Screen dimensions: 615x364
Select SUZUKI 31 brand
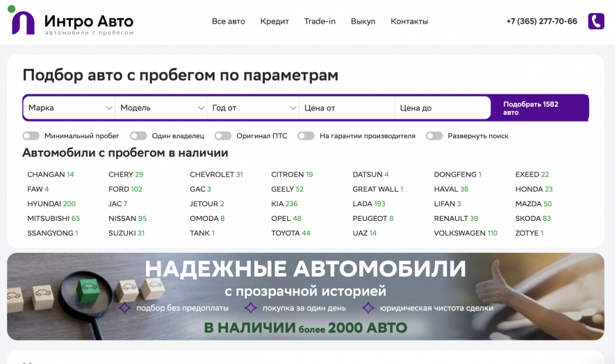[126, 233]
